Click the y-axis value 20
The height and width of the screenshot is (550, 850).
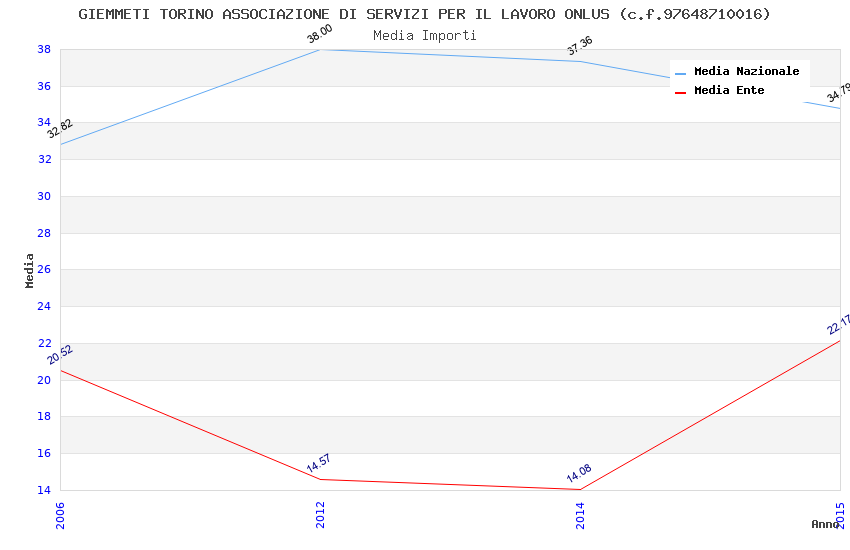point(44,380)
